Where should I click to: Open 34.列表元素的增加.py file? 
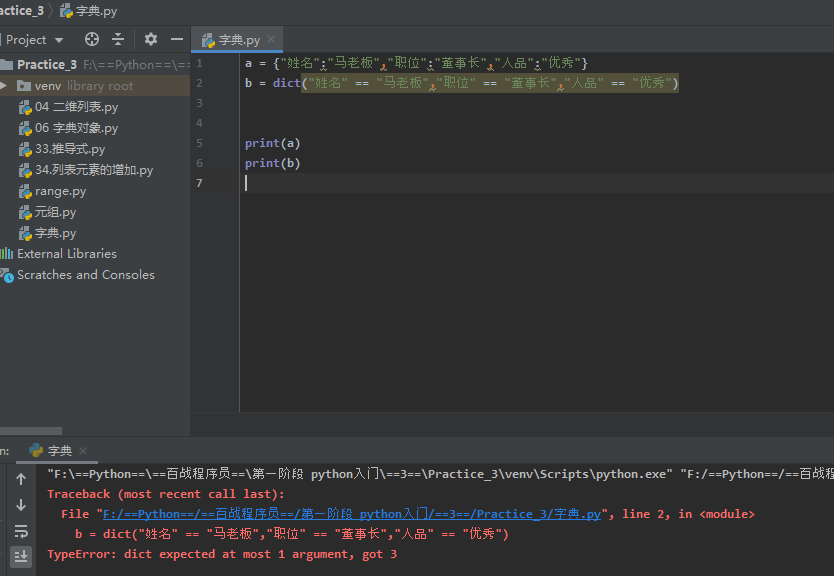[94, 170]
